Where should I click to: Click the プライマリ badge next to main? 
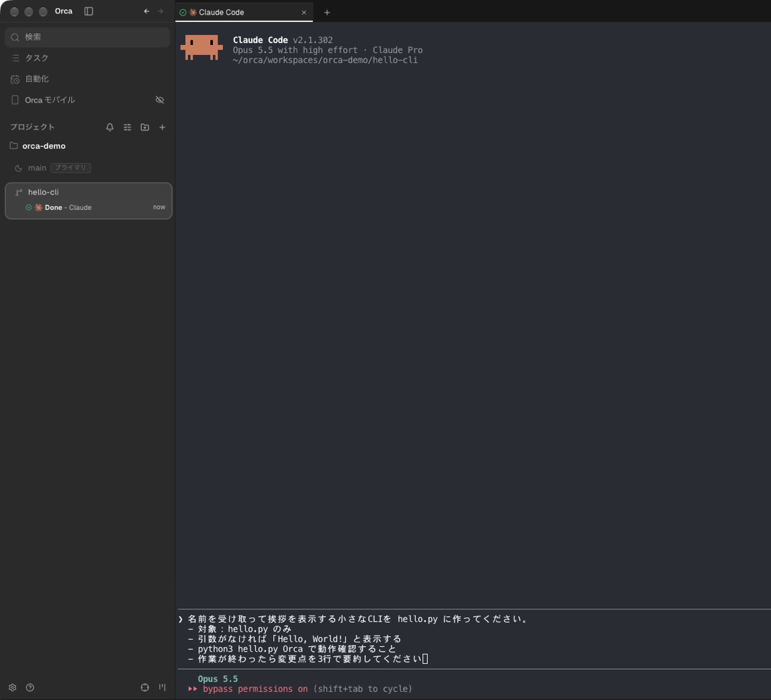pos(71,168)
